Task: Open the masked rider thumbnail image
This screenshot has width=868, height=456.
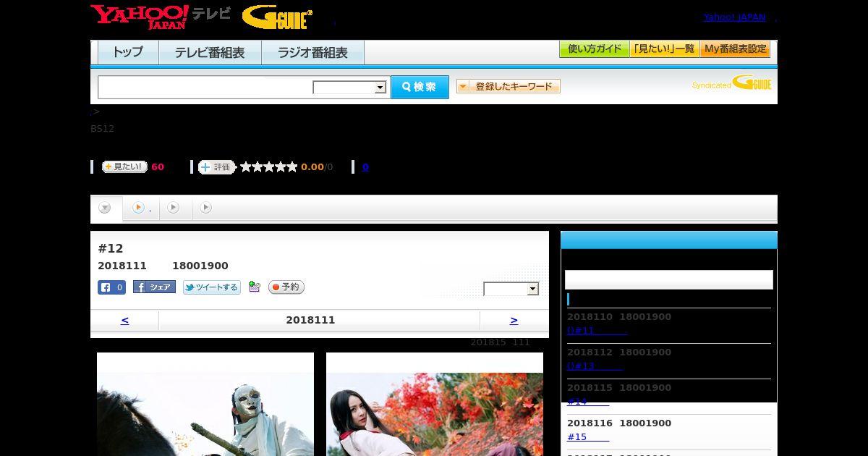Action: (205, 404)
